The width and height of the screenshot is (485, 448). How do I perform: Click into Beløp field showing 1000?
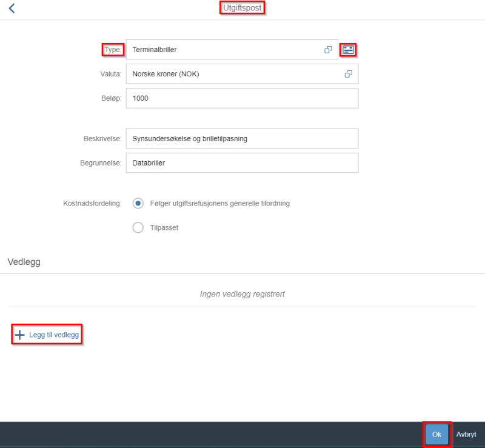coord(242,98)
